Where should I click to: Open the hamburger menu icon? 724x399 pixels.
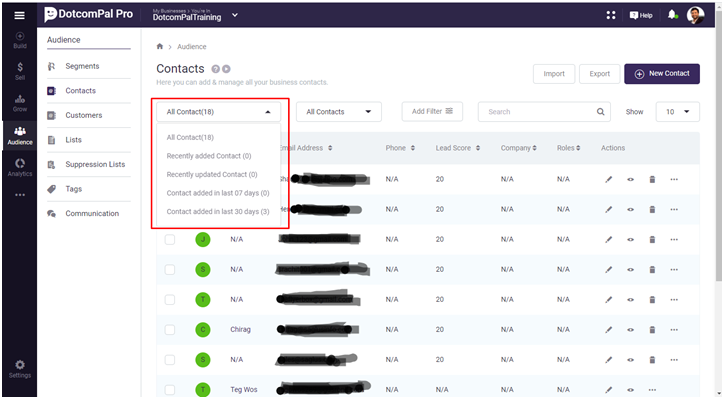point(19,16)
